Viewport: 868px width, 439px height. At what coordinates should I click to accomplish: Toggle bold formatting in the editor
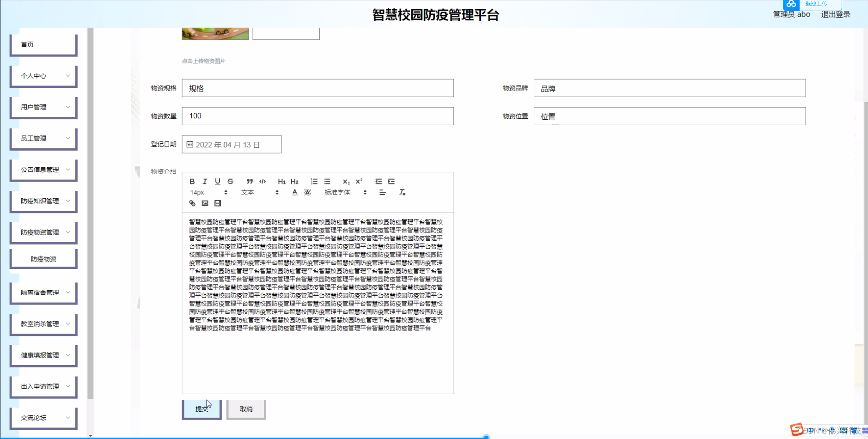point(193,181)
